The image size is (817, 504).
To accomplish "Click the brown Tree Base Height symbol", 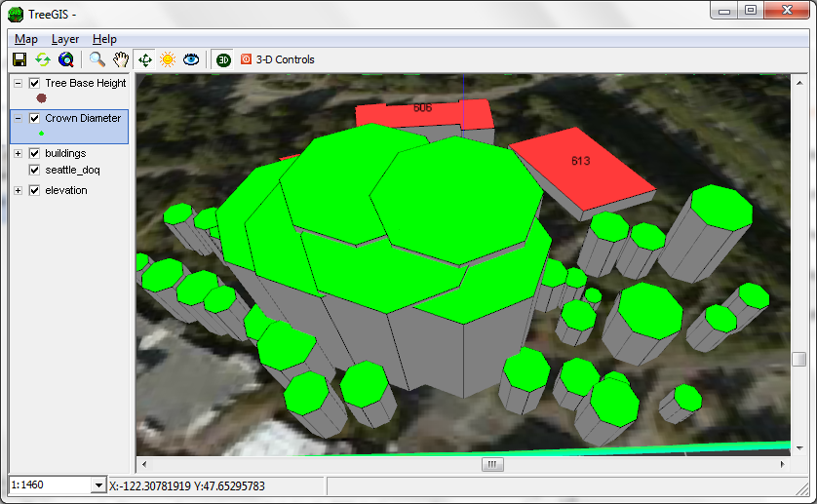I will pyautogui.click(x=42, y=98).
